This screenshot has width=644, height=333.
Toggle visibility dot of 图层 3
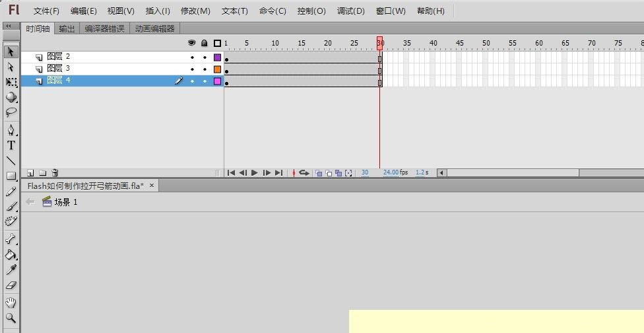click(x=192, y=69)
